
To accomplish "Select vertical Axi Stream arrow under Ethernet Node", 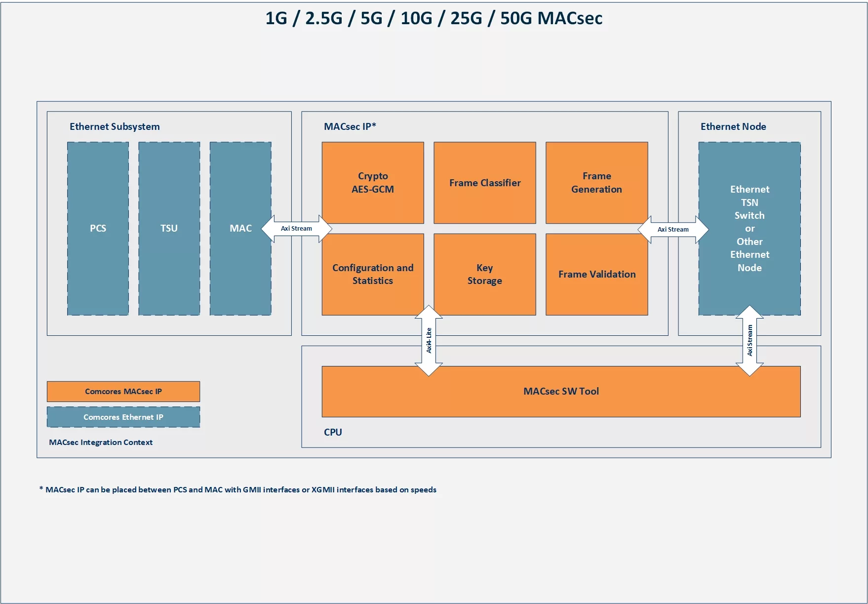I will tap(750, 340).
